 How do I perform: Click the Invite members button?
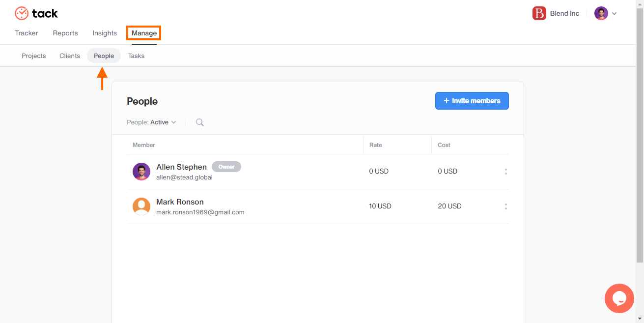472,101
